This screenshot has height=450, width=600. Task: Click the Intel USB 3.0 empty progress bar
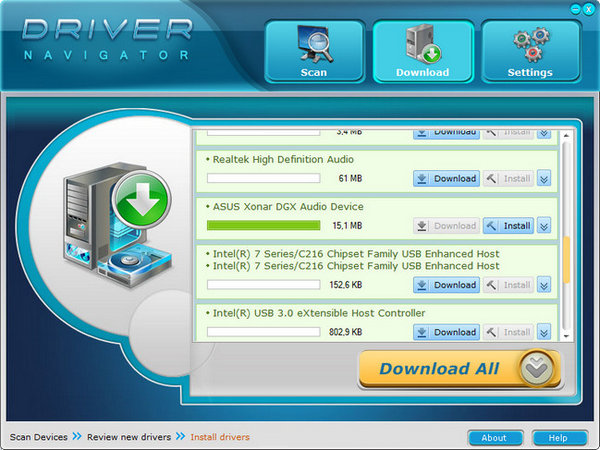click(263, 332)
